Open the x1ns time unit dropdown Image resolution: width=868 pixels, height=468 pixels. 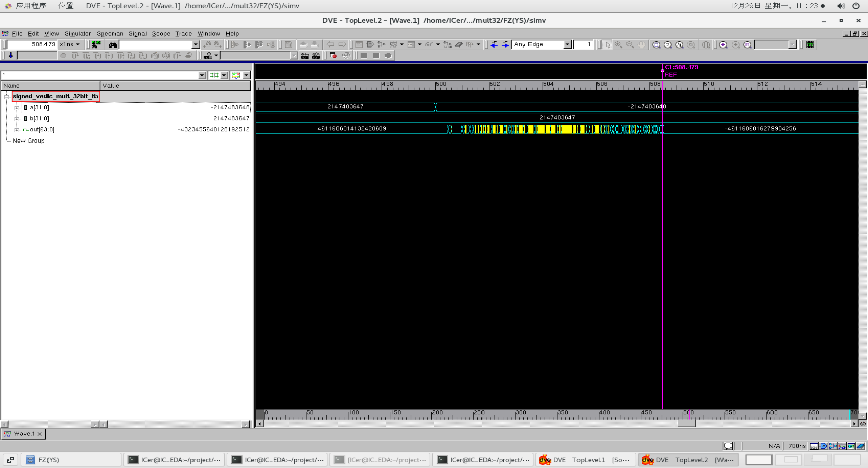pyautogui.click(x=70, y=44)
